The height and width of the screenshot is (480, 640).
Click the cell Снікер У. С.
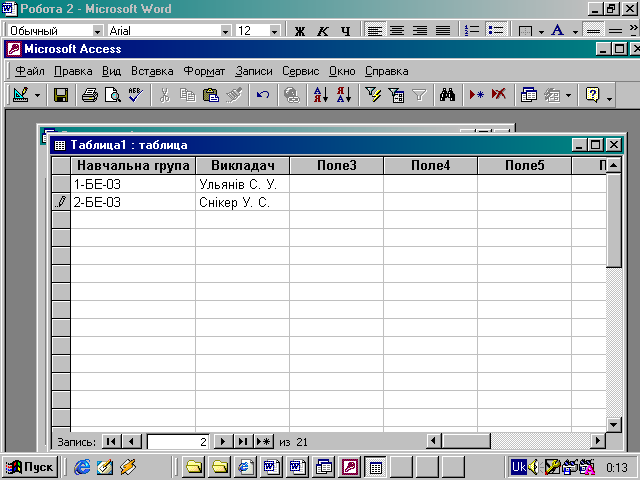point(242,202)
